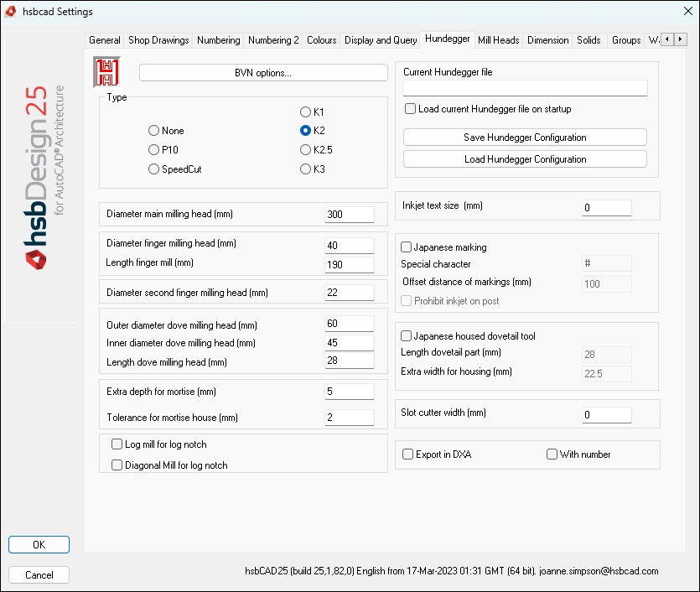700x592 pixels.
Task: Edit Diameter main milling head value
Action: [349, 215]
